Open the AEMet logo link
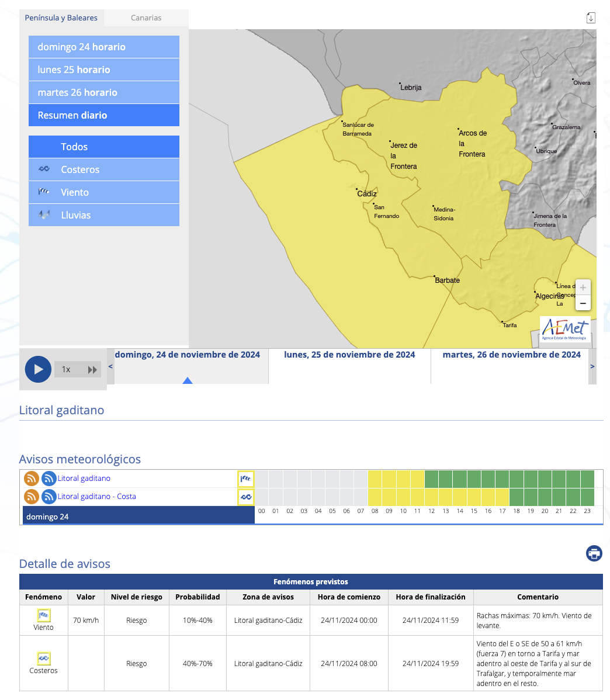The height and width of the screenshot is (700, 610). [564, 330]
